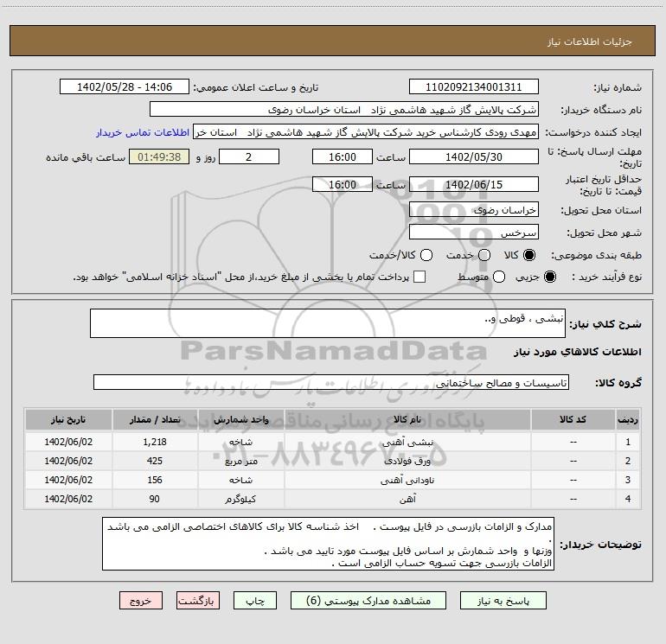This screenshot has width=666, height=644.
Task: Click the announcement date field 1402/05/28 - 14:06
Action: coord(125,87)
